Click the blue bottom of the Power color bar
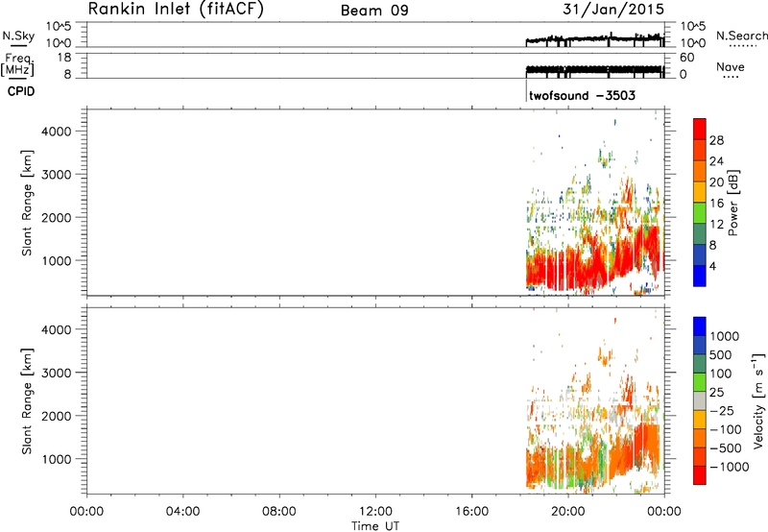768x532 pixels. pyautogui.click(x=700, y=276)
